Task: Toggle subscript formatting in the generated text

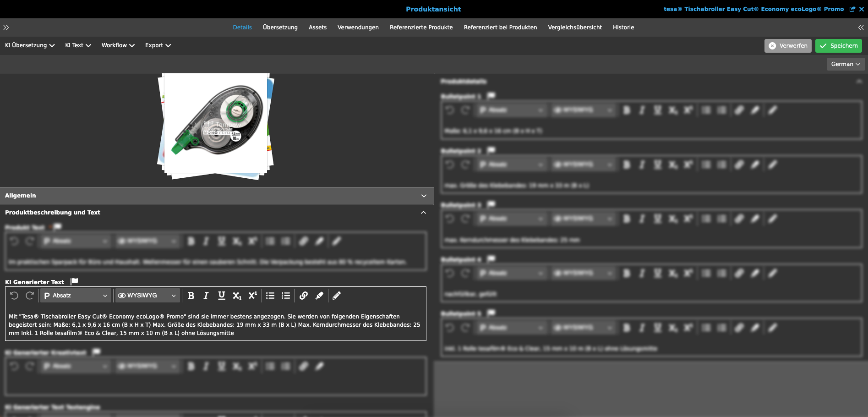Action: click(237, 296)
